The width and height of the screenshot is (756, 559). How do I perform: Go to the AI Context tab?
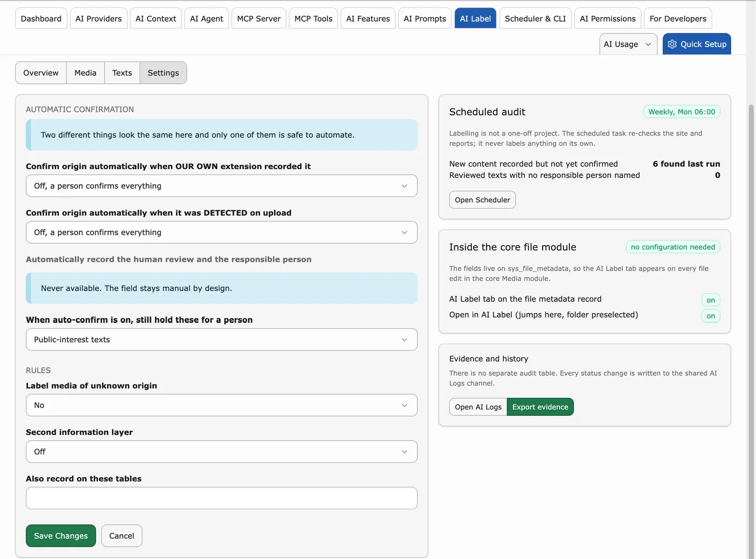tap(156, 18)
